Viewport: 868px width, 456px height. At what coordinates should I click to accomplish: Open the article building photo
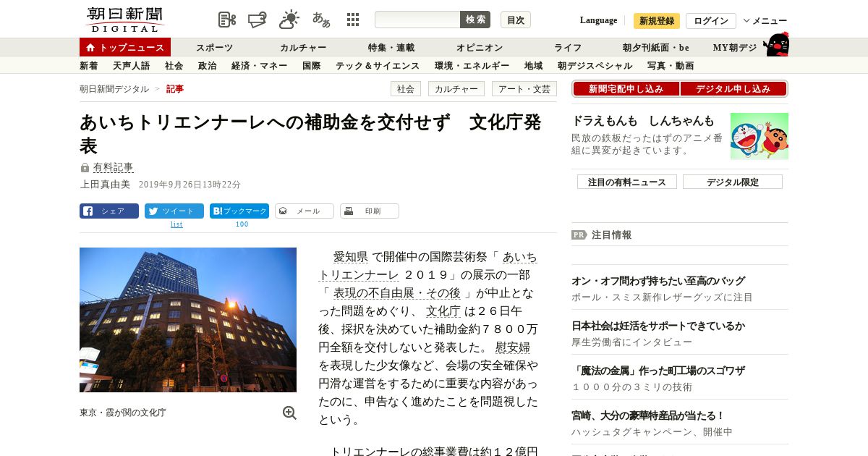point(188,320)
